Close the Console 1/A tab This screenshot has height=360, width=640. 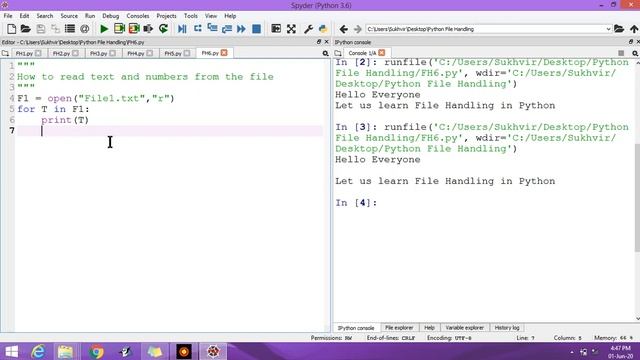(x=382, y=53)
